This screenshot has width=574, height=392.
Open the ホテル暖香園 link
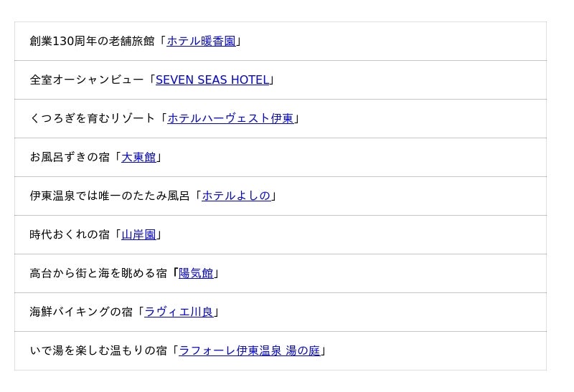[201, 42]
